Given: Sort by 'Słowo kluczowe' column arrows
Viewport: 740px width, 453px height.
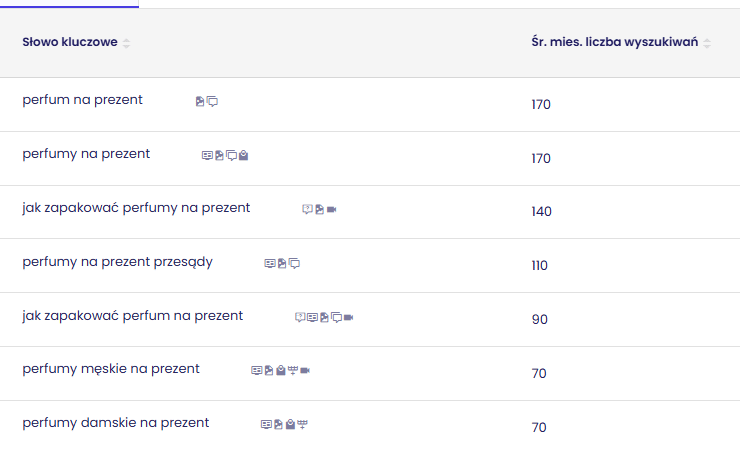Looking at the screenshot, I should pos(126,43).
